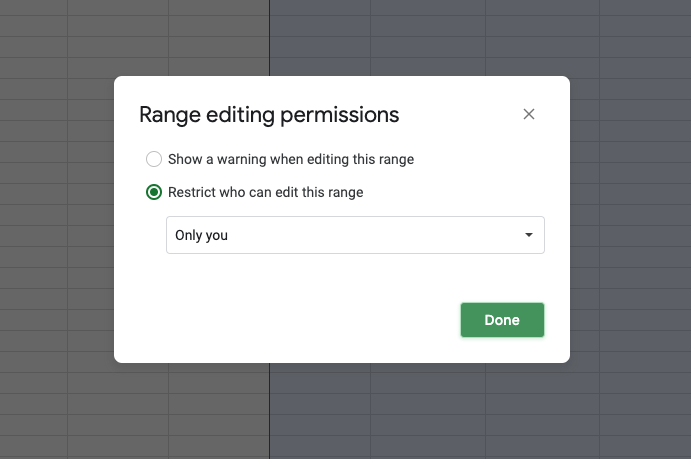This screenshot has width=691, height=459.
Task: Open the 'Only you' permissions dropdown
Action: (x=355, y=235)
